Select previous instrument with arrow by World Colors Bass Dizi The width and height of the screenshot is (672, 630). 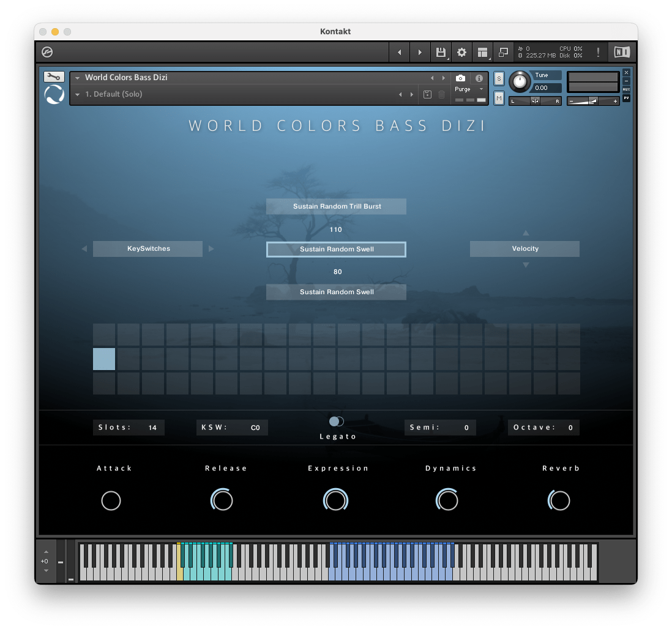pos(432,78)
